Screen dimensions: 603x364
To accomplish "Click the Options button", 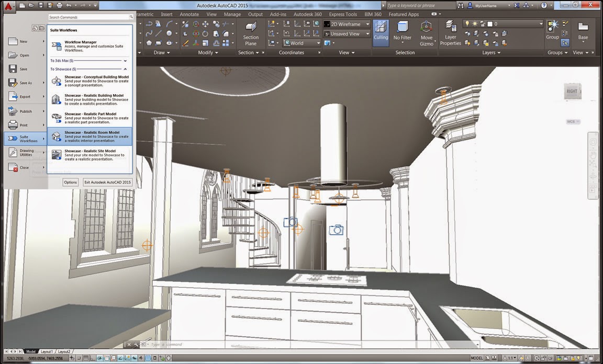I will pos(70,182).
